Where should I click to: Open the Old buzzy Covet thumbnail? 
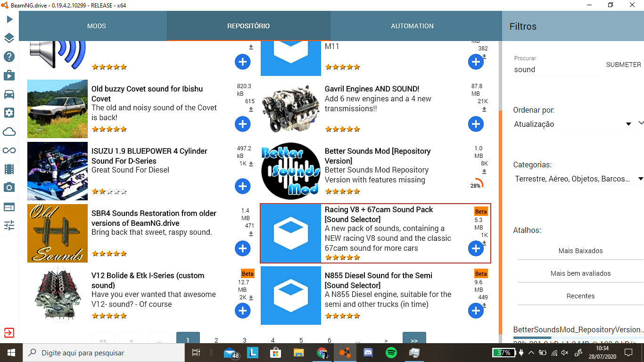click(x=58, y=109)
